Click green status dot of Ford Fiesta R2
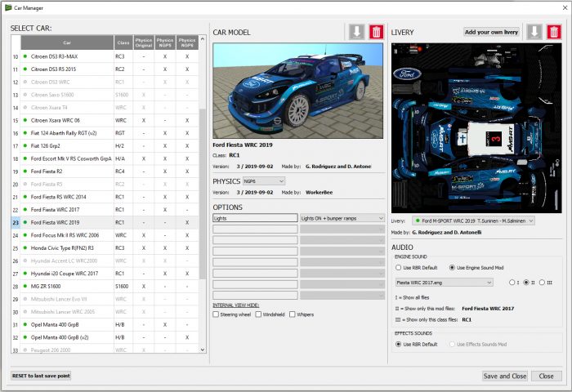Viewport: 572px width, 392px height. pyautogui.click(x=25, y=171)
